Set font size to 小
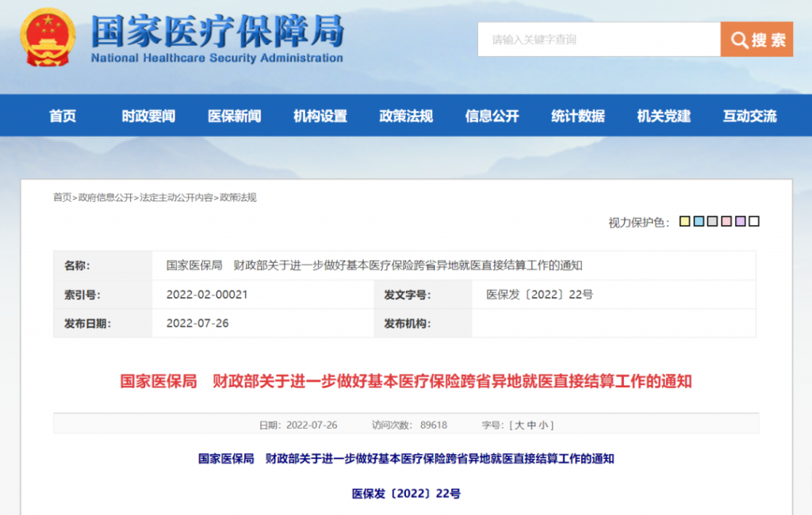Screen dimensions: 812x515 pos(543,425)
